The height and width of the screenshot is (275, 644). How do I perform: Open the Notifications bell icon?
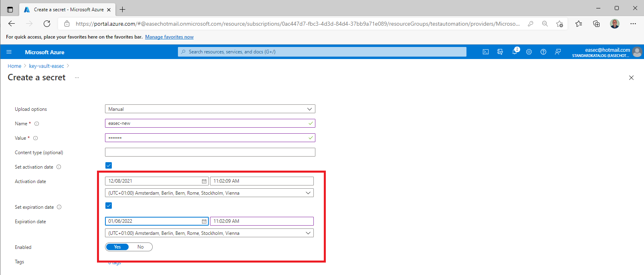(515, 52)
